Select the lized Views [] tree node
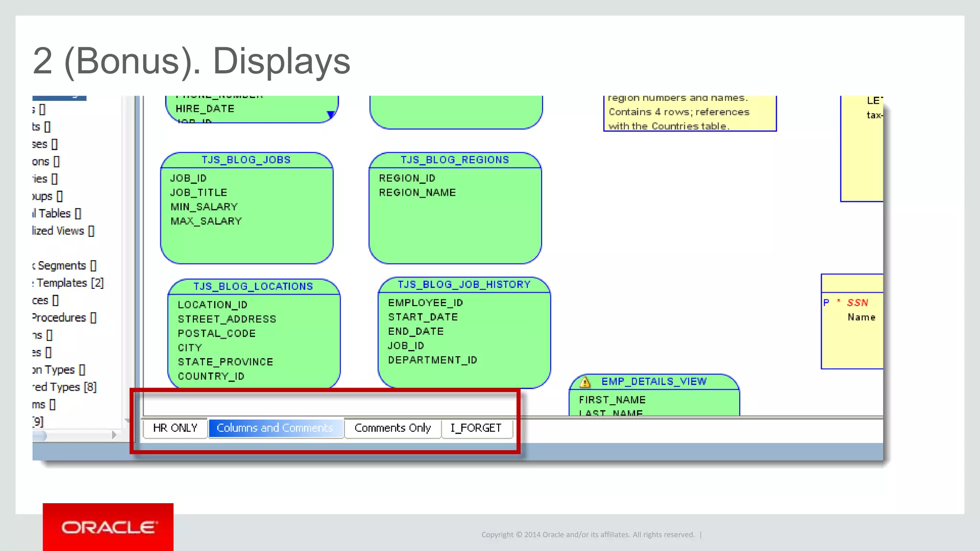The image size is (980, 551). (64, 231)
